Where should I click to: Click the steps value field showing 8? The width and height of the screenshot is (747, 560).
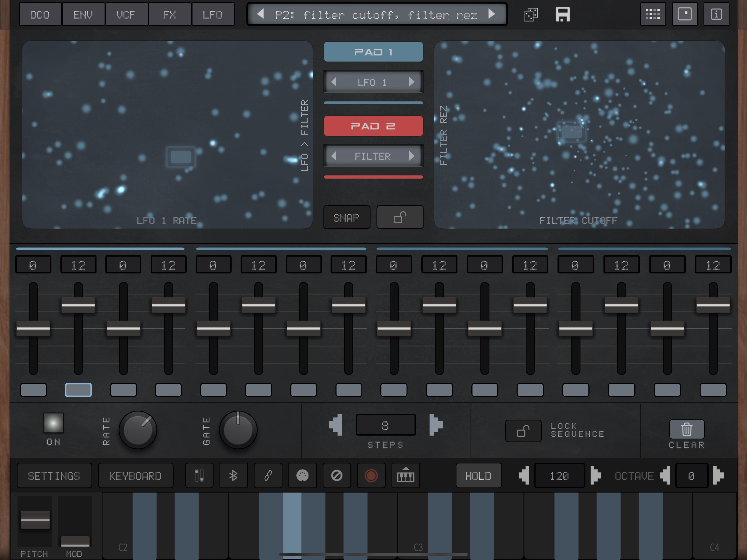coord(385,425)
